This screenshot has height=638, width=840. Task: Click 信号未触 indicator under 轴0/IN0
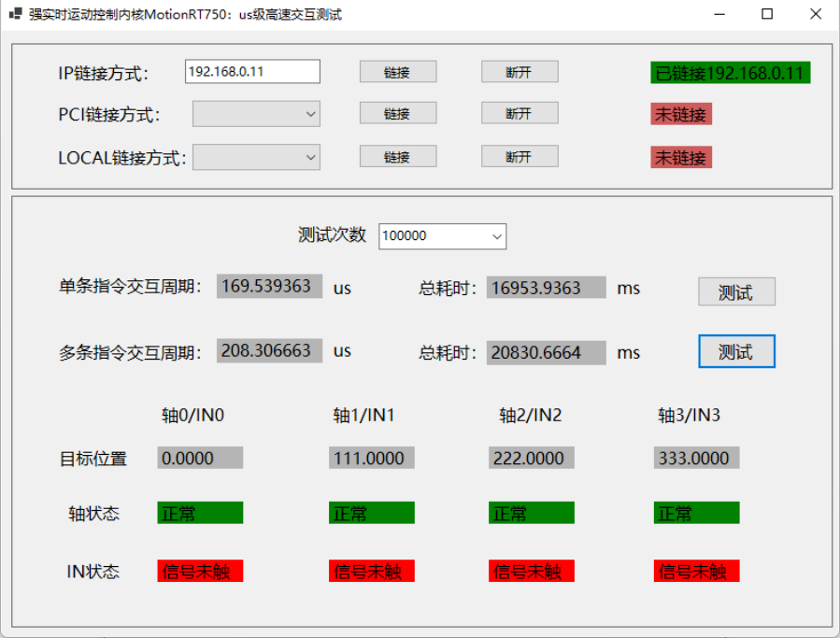pos(200,571)
